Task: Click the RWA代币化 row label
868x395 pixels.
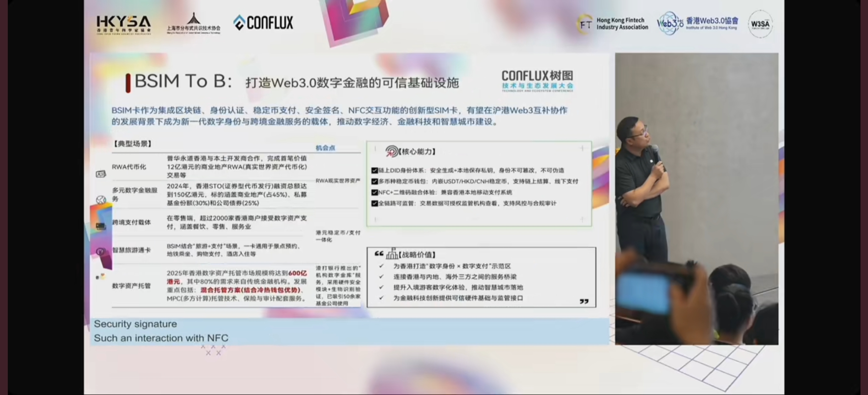Action: [129, 167]
